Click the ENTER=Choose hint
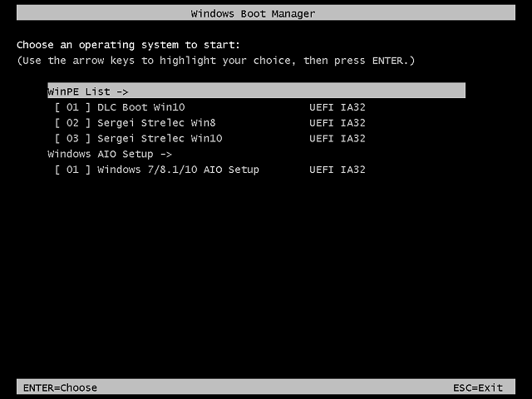Image resolution: width=532 pixels, height=399 pixels. click(x=60, y=387)
